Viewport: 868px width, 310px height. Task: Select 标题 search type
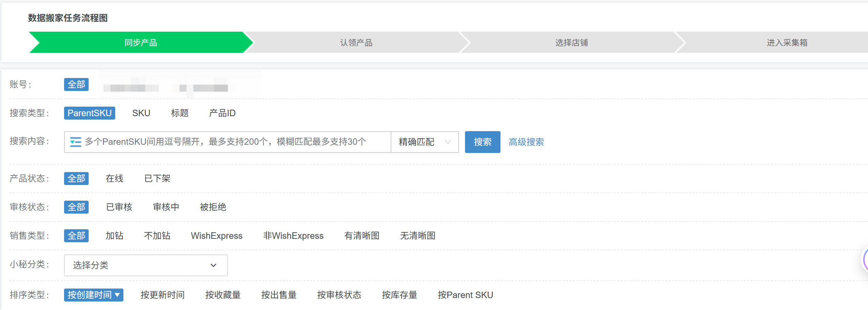click(x=180, y=113)
